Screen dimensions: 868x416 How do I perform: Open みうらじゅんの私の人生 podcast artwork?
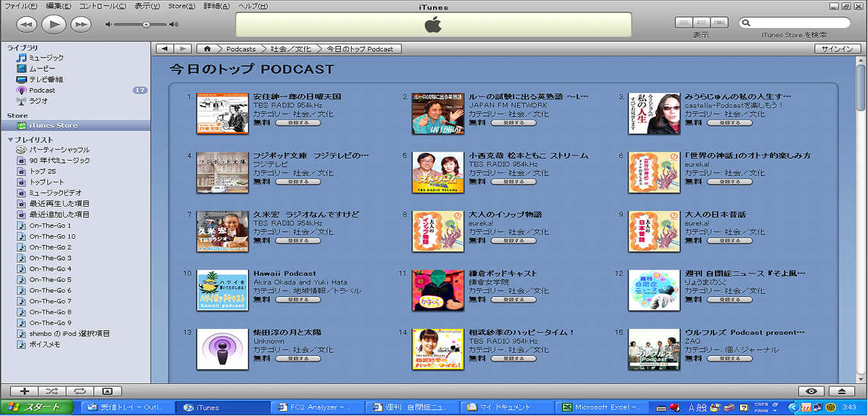point(654,113)
